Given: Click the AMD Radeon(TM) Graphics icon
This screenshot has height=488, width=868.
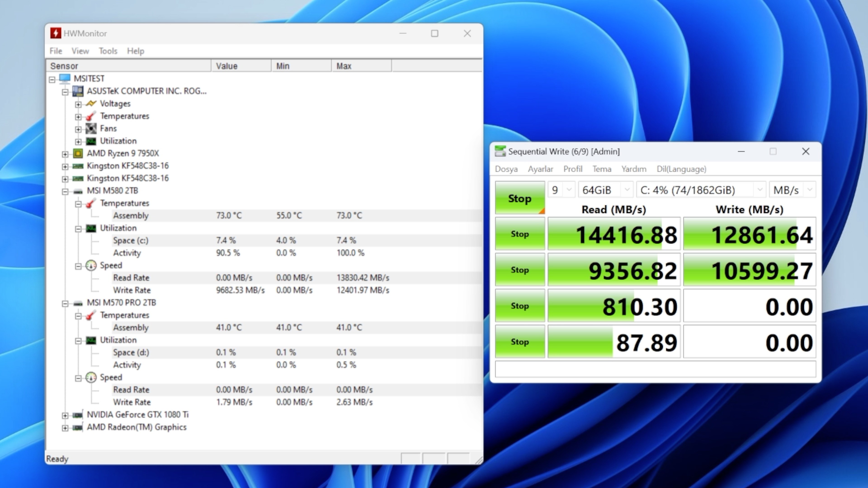Looking at the screenshot, I should (x=78, y=427).
